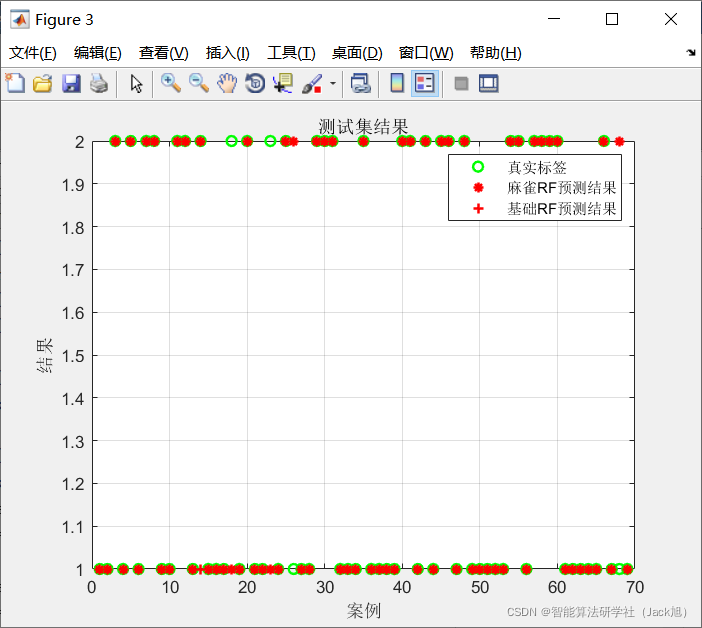Select the Edit Plot arrow tool
This screenshot has width=702, height=628.
coord(136,83)
